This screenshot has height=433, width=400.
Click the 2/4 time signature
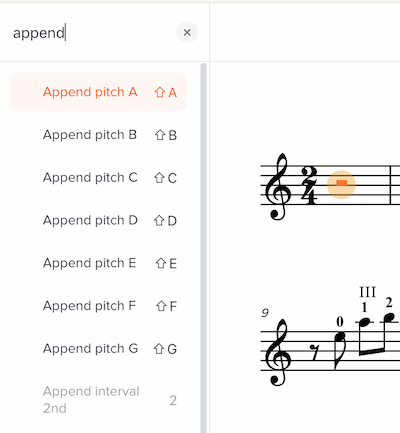(x=309, y=185)
